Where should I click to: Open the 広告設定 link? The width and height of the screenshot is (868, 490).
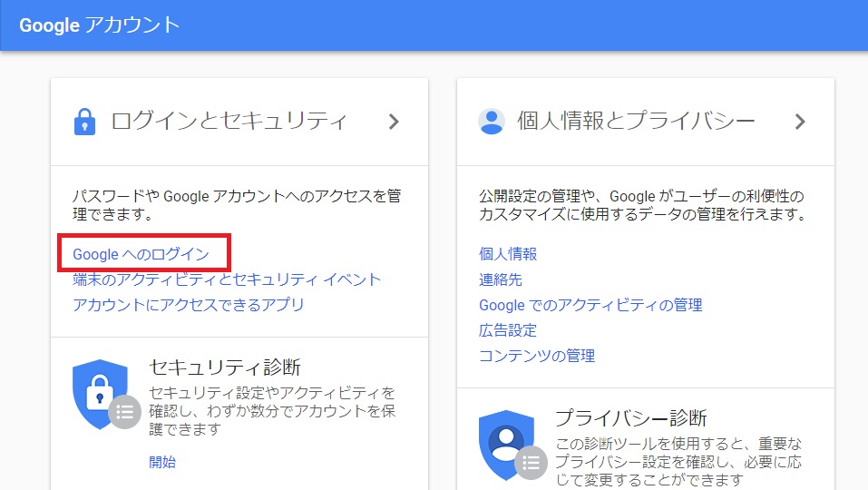[x=508, y=330]
